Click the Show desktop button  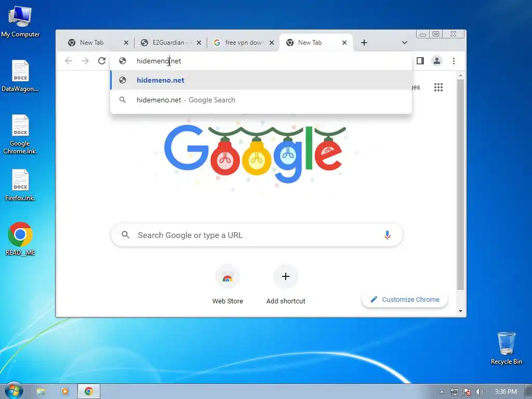click(x=528, y=392)
